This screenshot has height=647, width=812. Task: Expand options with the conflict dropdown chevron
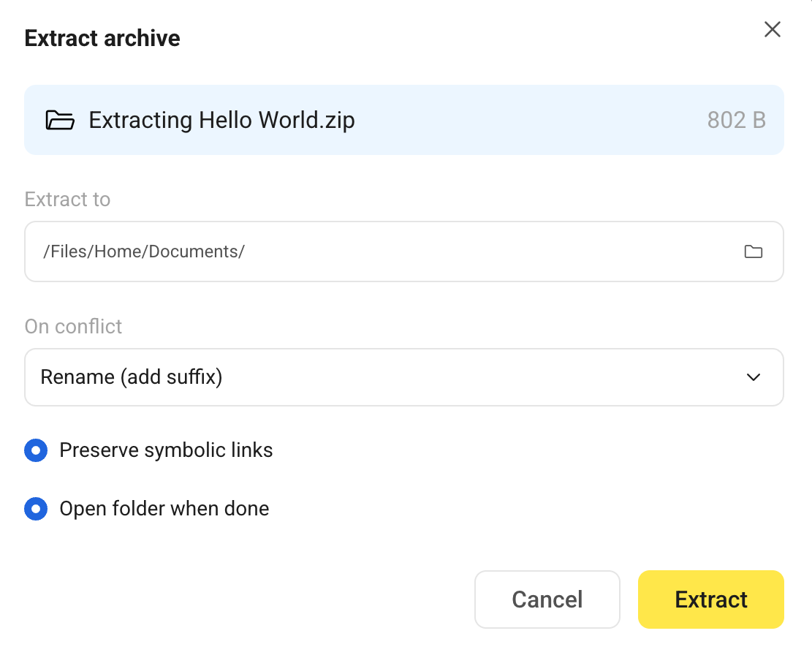(x=754, y=377)
